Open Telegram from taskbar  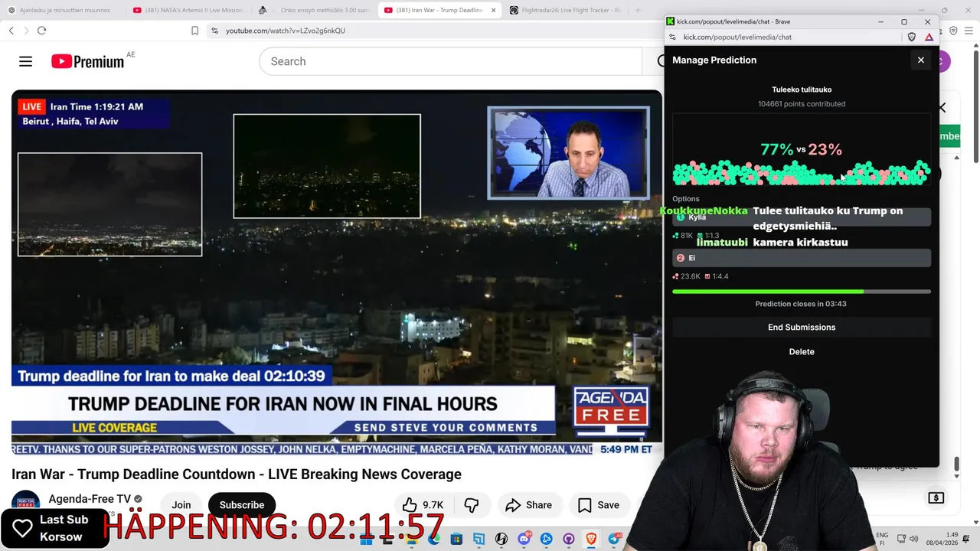(x=614, y=540)
